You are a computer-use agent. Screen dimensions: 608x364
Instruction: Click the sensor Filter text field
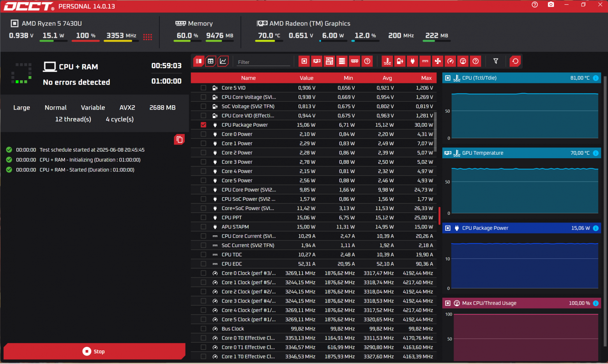(264, 62)
